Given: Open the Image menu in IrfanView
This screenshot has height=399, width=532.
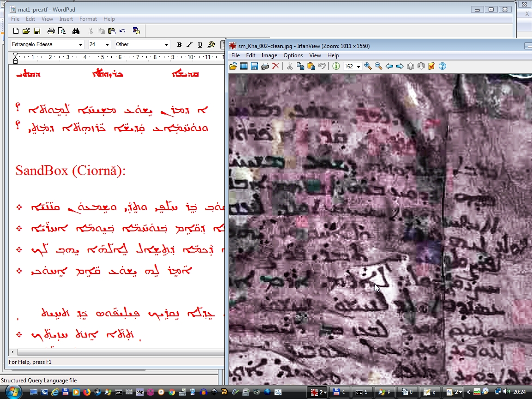Looking at the screenshot, I should (269, 55).
